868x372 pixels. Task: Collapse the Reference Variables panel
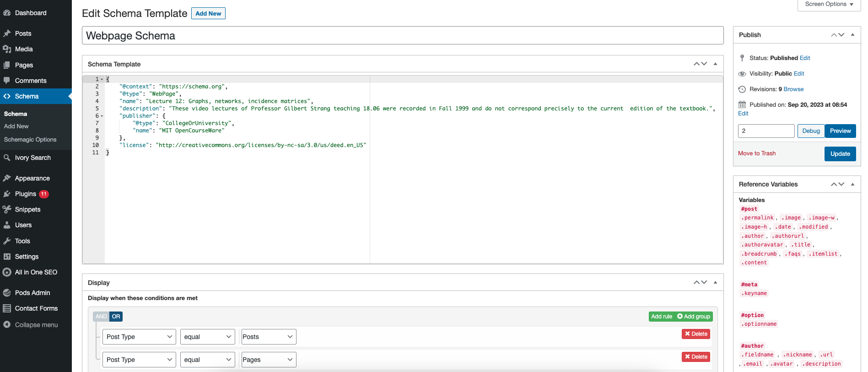point(852,184)
